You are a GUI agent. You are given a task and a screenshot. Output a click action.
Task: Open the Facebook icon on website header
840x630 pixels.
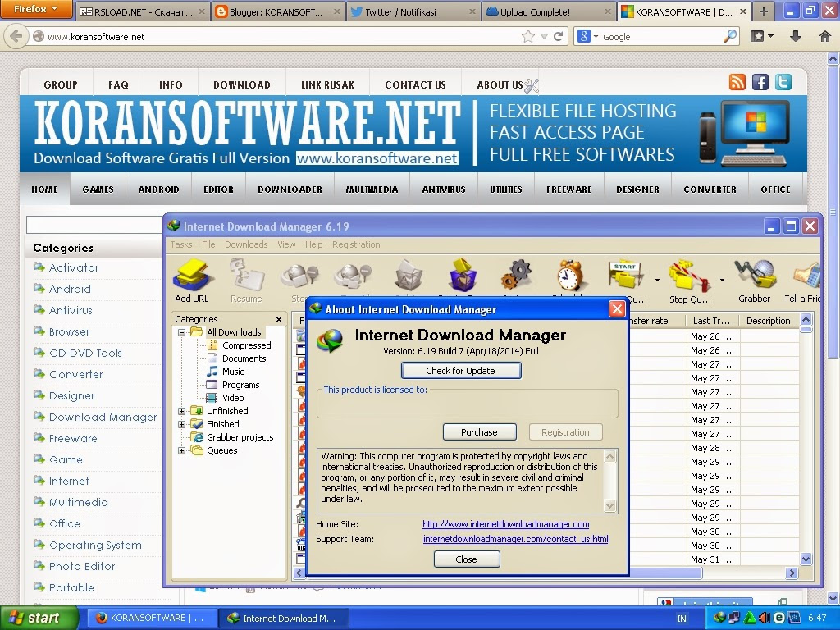tap(760, 82)
